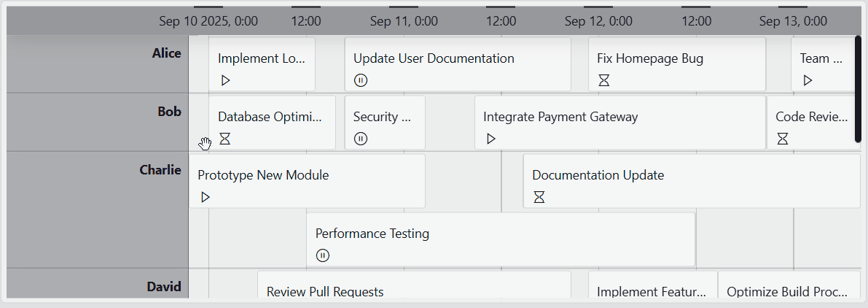Open Implement Featur... task
This screenshot has height=308, width=868.
[653, 284]
